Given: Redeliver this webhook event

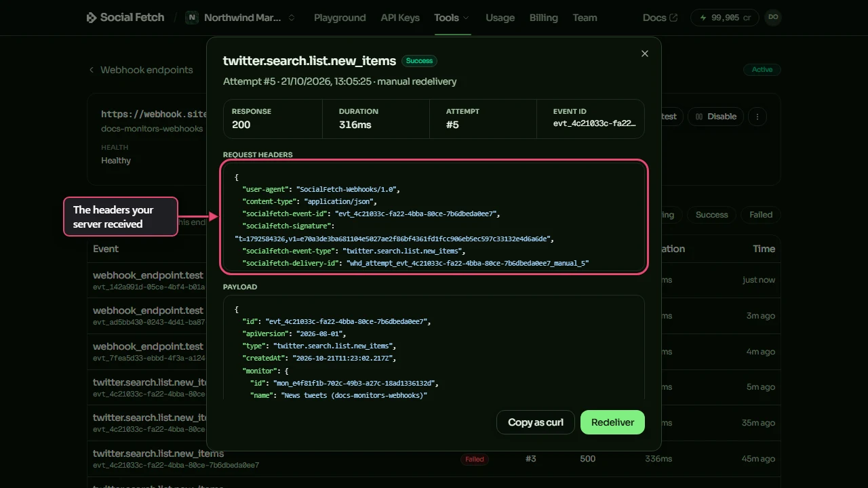Looking at the screenshot, I should (x=612, y=422).
